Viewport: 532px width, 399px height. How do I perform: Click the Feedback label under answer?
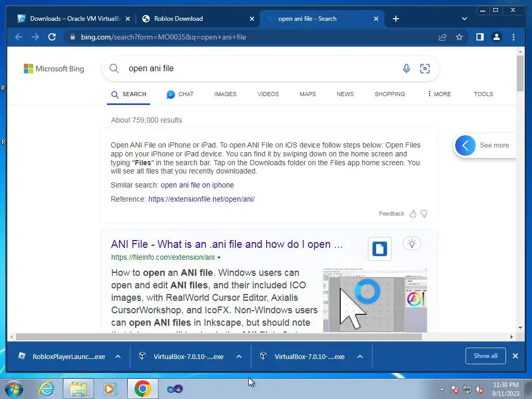(x=392, y=214)
